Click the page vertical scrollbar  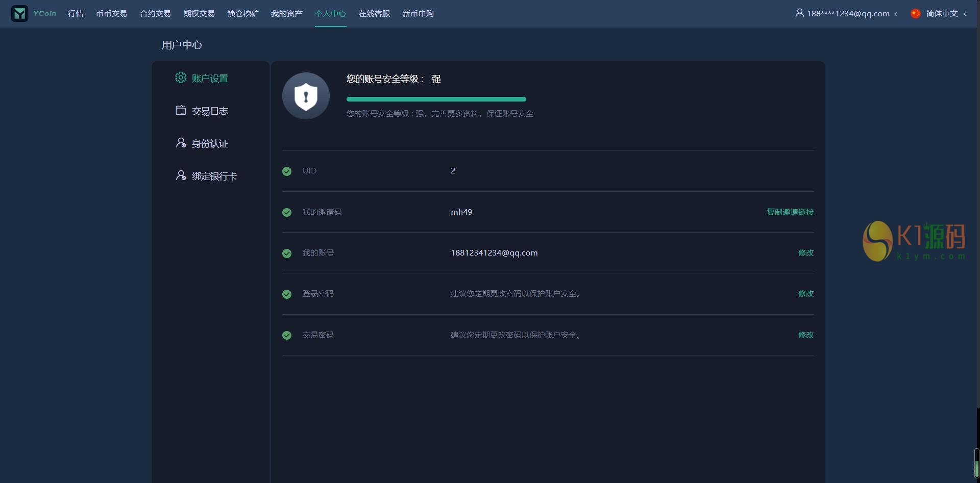click(976, 463)
